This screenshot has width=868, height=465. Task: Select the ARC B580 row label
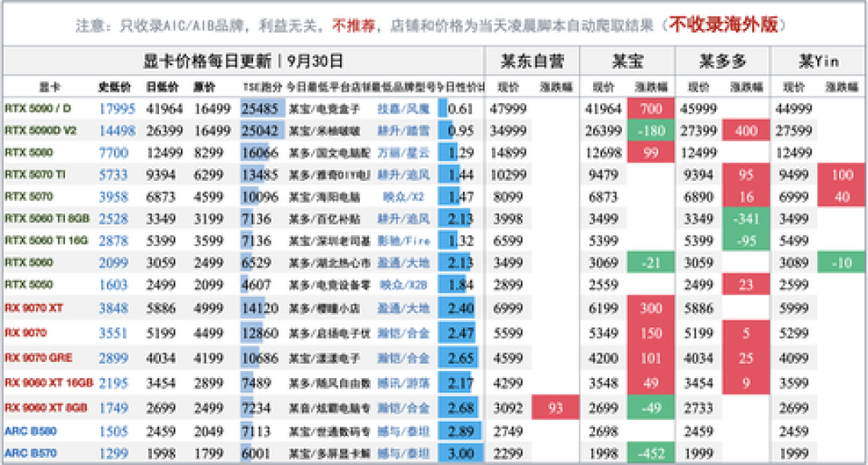[31, 430]
